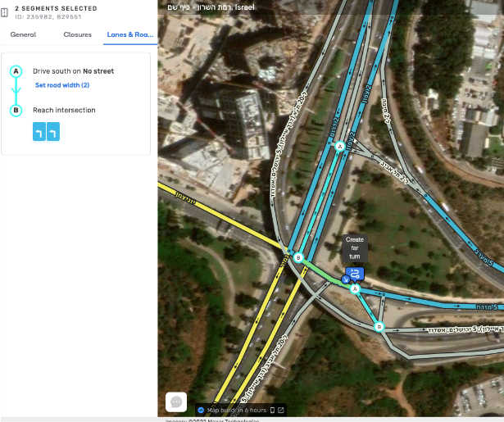Select node B at the yellow road junction
The width and height of the screenshot is (504, 422).
point(298,257)
